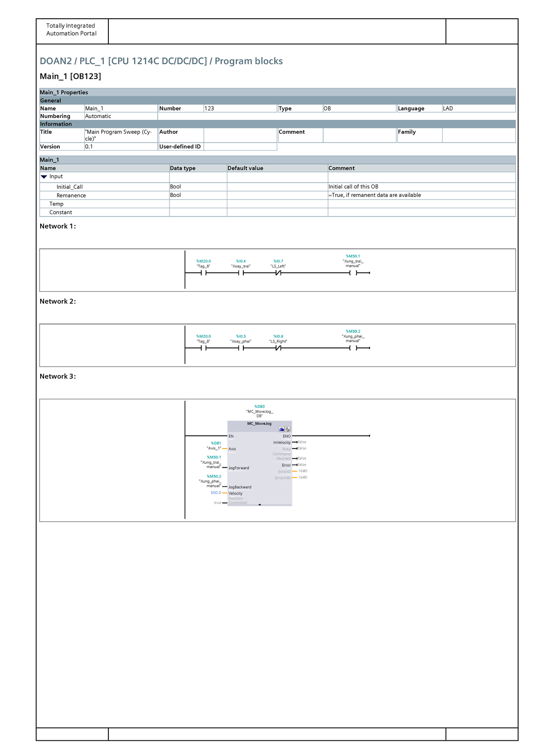Select the %M50.2 output coil symbol in Network 2

point(353,348)
